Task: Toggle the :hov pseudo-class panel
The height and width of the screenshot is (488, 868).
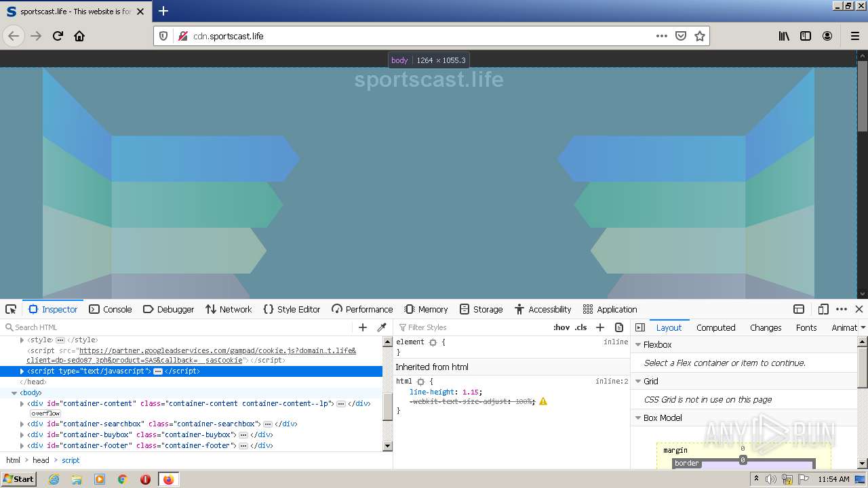Action: 561,327
